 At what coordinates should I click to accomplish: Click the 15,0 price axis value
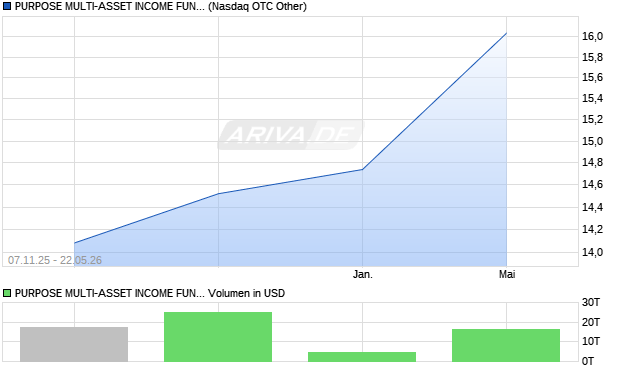pos(592,141)
